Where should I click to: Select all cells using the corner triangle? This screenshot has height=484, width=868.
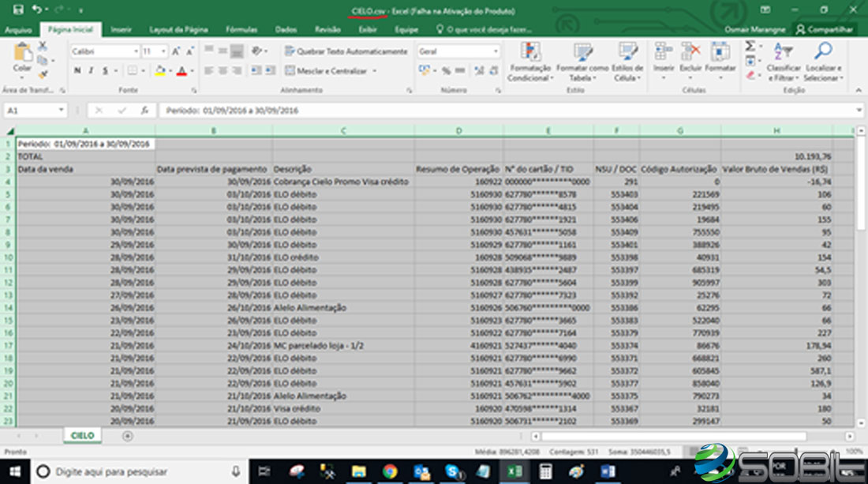pyautogui.click(x=9, y=131)
